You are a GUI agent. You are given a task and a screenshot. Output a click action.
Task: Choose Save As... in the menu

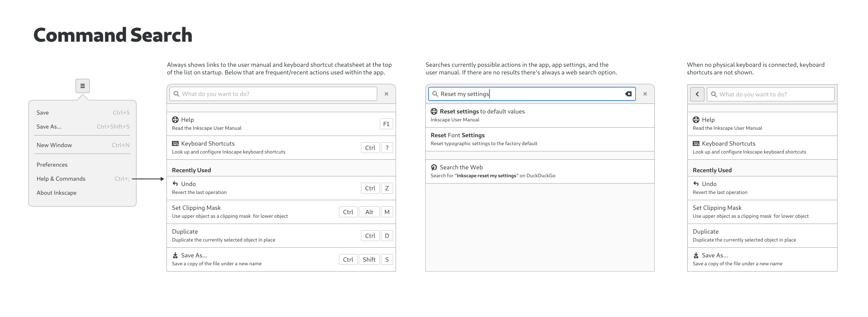click(x=49, y=127)
